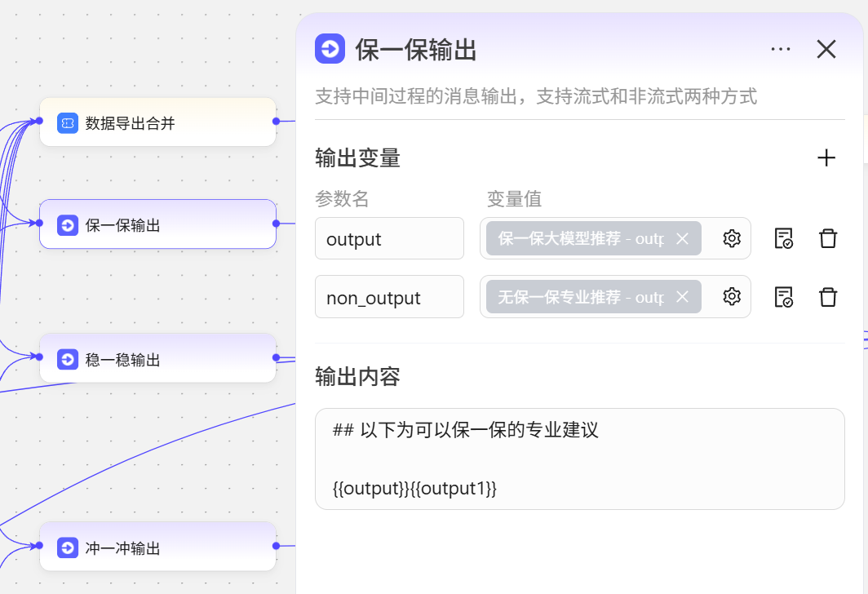Screen dimensions: 868x594
Task: Delete the output variable row
Action: tap(828, 238)
